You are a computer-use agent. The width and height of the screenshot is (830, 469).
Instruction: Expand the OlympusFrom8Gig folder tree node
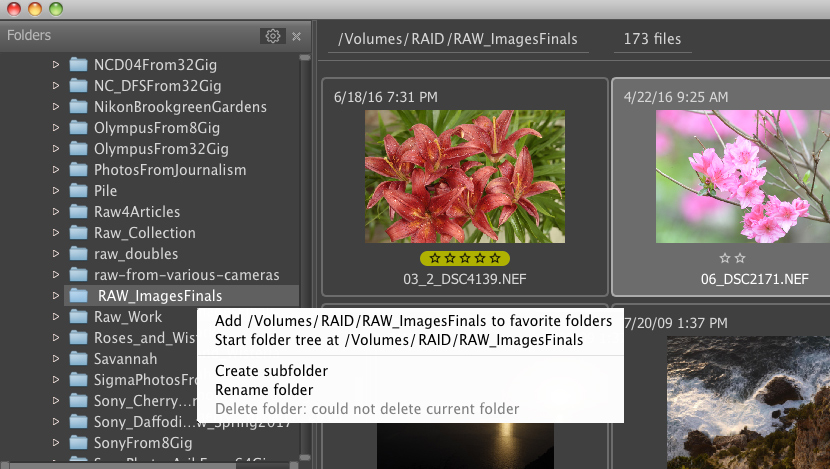(56, 128)
